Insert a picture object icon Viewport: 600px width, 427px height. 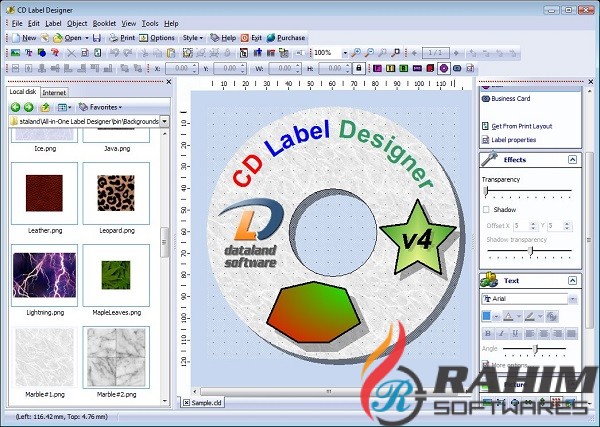coord(15,53)
